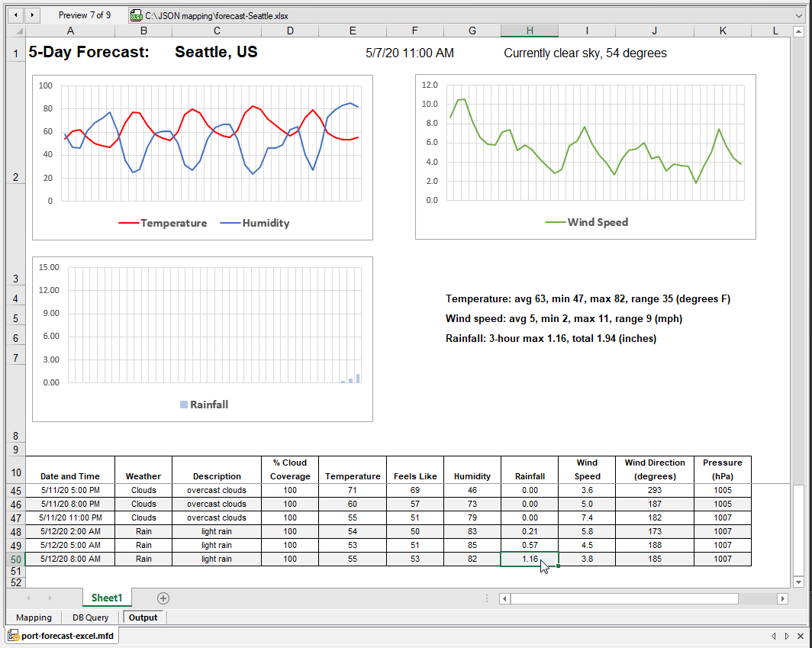
Task: Click the cell containing rainfall value 1.16
Action: point(529,559)
